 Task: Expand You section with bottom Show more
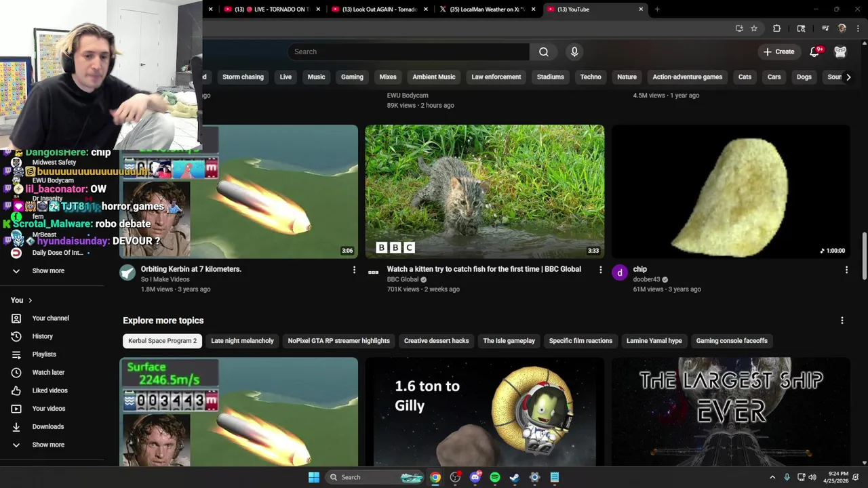48,445
